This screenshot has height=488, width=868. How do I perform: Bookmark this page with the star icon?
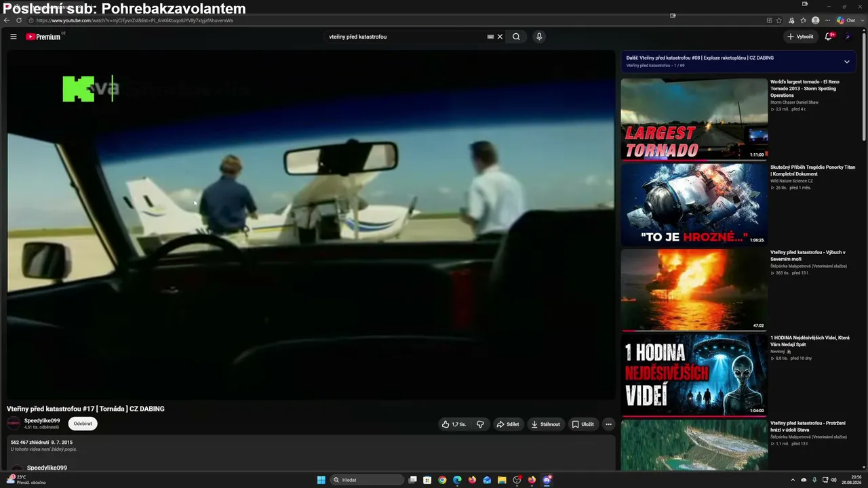[779, 20]
